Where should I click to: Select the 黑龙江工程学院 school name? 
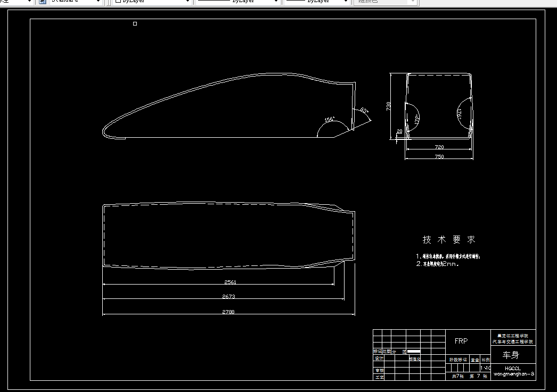click(513, 336)
